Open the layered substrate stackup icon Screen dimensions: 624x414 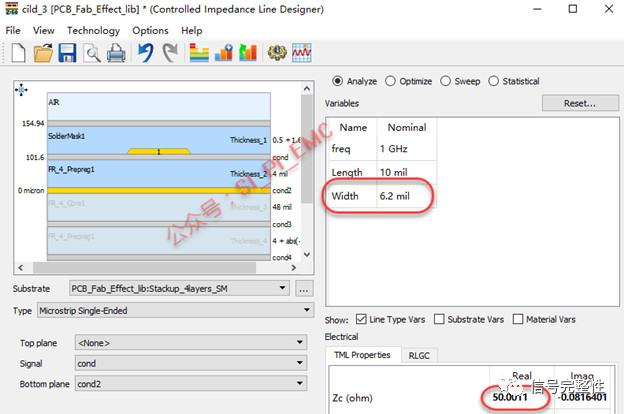[199, 53]
